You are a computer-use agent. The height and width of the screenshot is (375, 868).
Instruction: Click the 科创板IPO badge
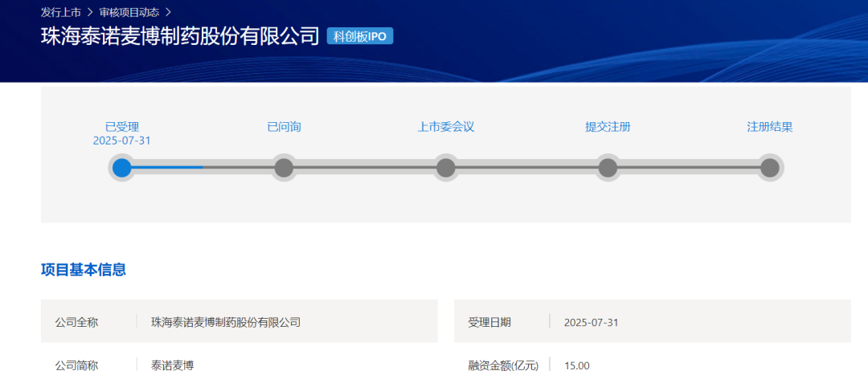pyautogui.click(x=360, y=36)
